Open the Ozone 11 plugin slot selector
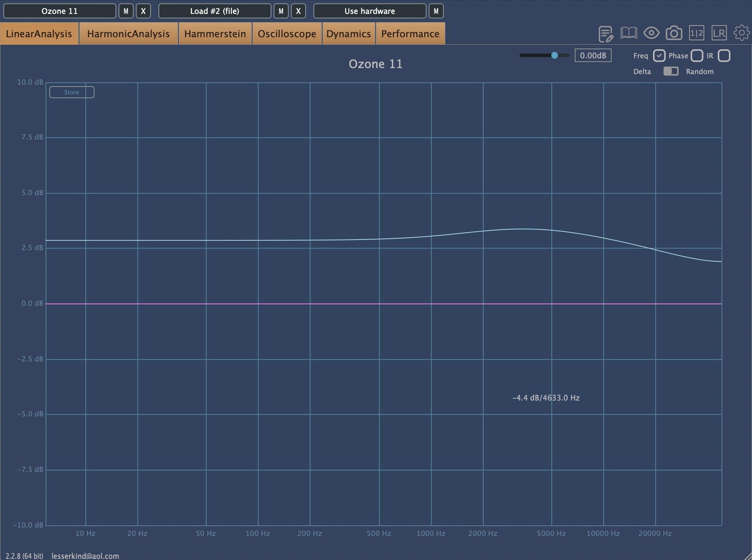This screenshot has height=560, width=752. pyautogui.click(x=59, y=11)
